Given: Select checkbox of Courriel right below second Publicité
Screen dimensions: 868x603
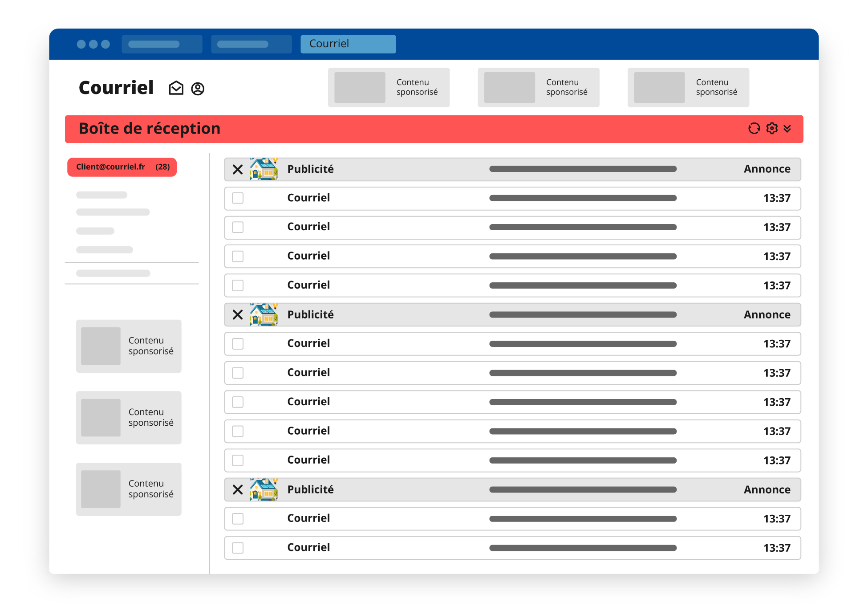Looking at the screenshot, I should [x=238, y=344].
